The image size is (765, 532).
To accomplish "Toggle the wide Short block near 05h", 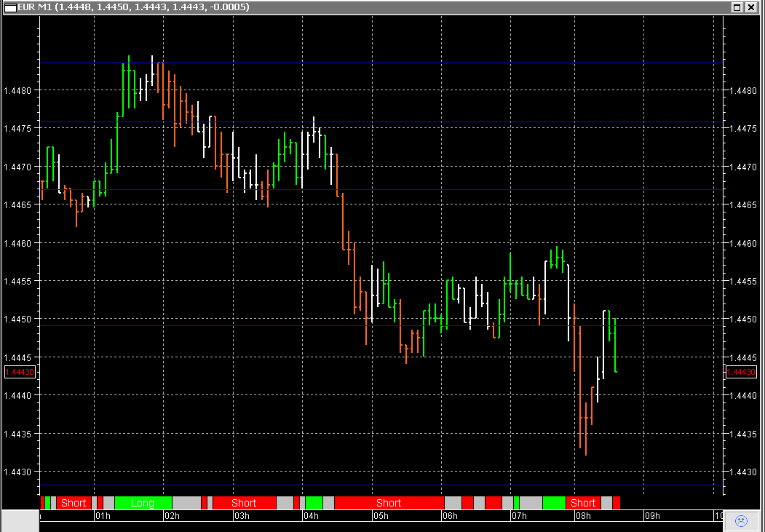I will point(388,502).
